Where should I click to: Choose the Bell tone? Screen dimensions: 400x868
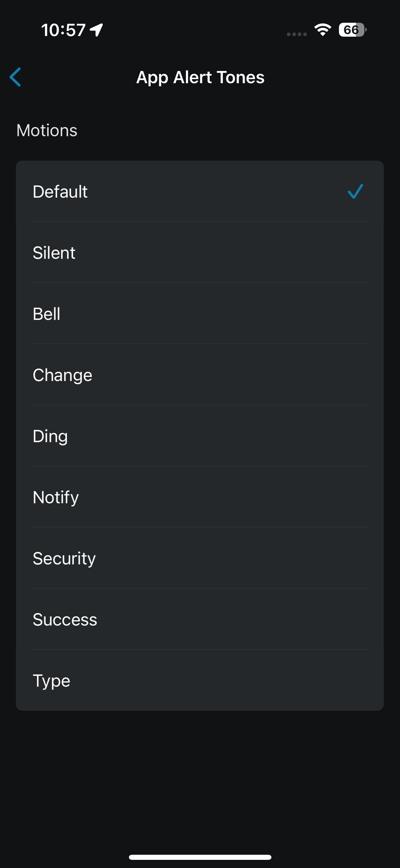tap(200, 313)
